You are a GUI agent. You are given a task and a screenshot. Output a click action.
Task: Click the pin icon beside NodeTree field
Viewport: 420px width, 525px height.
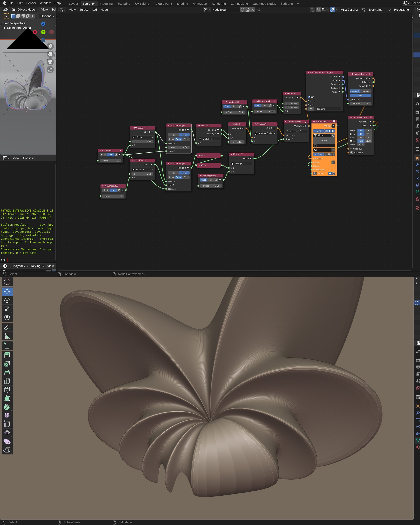click(259, 10)
